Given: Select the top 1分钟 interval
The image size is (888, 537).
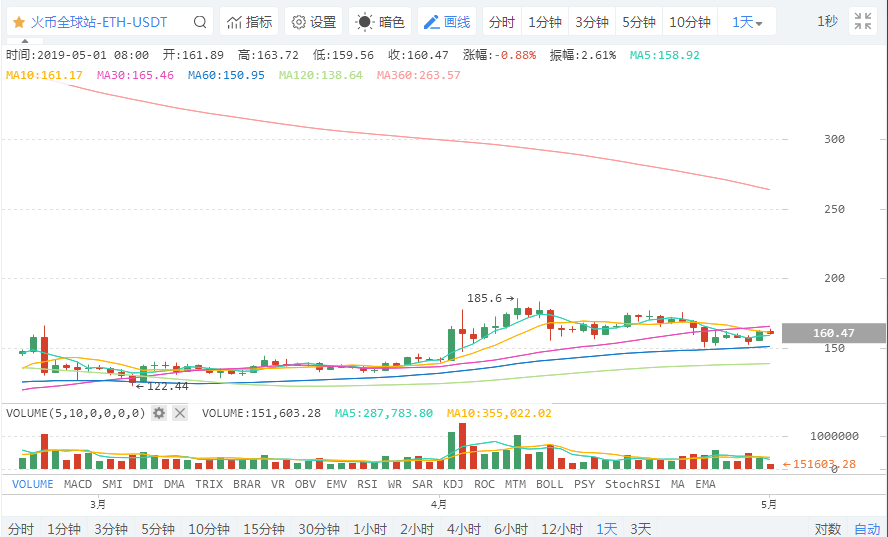Looking at the screenshot, I should [545, 22].
